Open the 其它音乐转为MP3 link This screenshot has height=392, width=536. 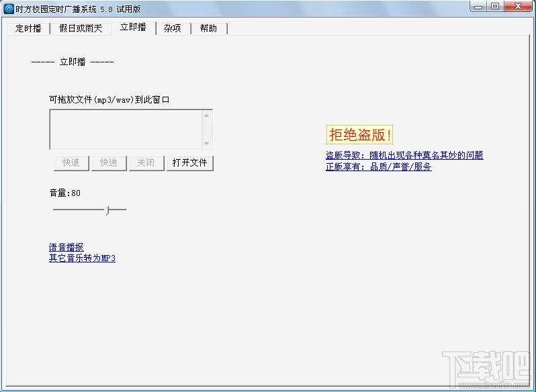(82, 258)
